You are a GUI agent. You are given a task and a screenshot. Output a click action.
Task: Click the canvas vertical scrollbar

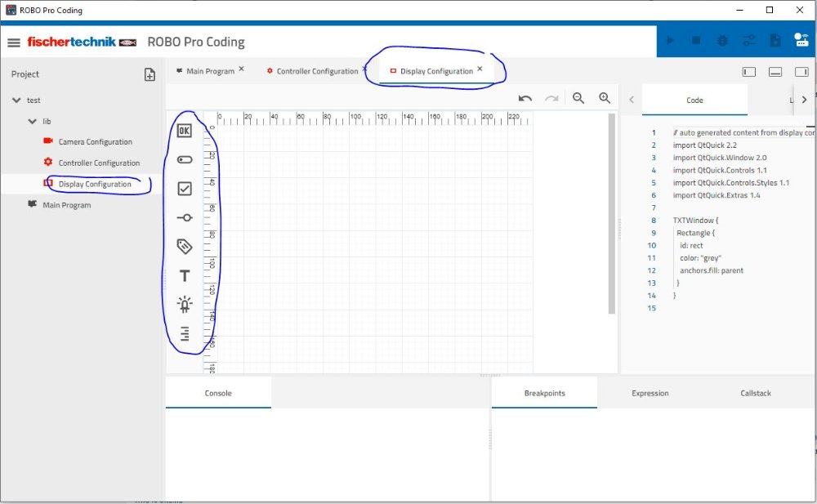pyautogui.click(x=612, y=214)
